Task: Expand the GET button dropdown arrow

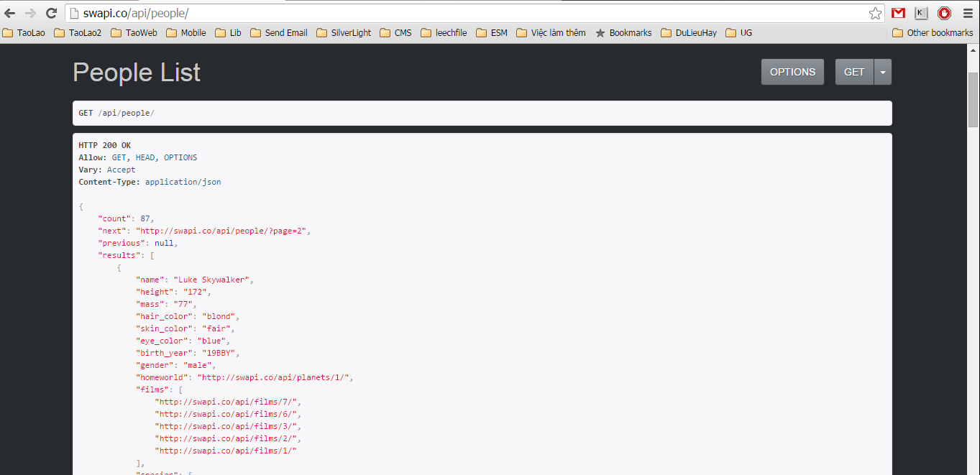Action: pyautogui.click(x=883, y=72)
